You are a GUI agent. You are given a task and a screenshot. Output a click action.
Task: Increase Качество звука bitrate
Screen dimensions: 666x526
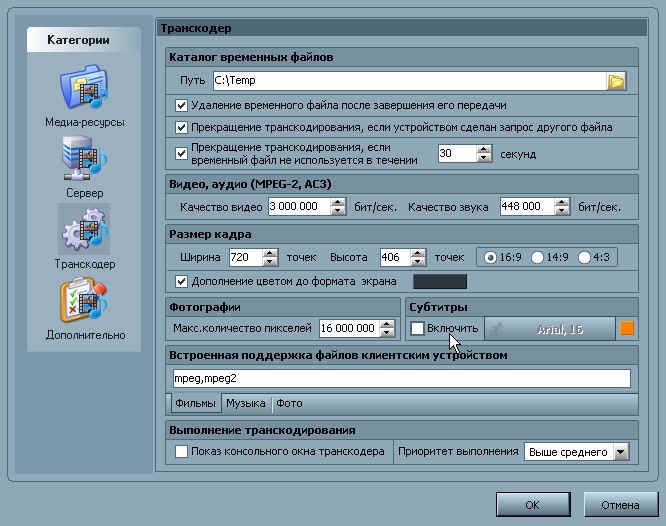(562, 203)
